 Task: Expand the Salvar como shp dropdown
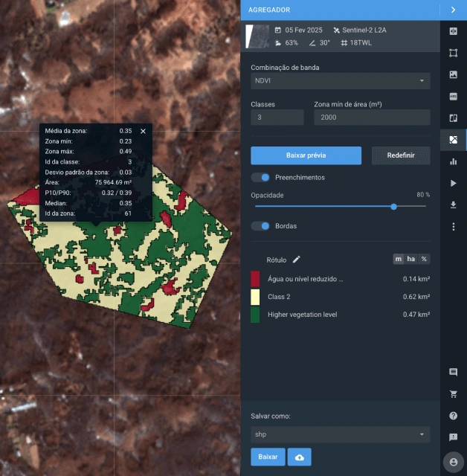coord(340,434)
